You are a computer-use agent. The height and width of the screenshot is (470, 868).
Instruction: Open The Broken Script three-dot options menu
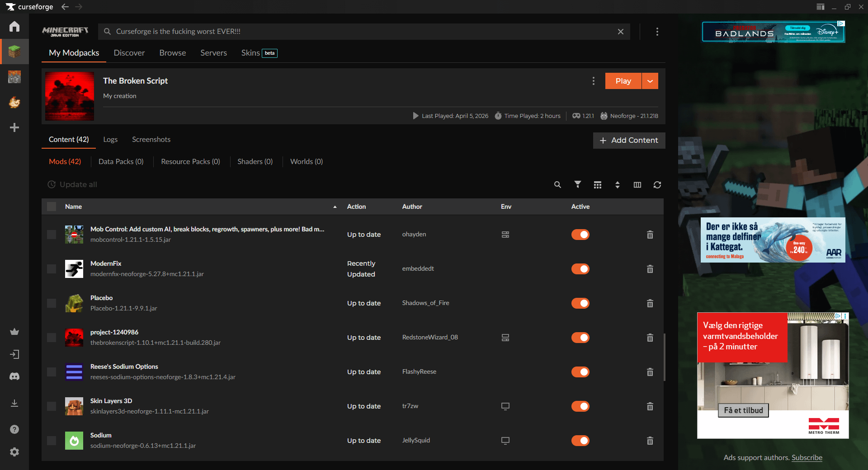coord(594,81)
